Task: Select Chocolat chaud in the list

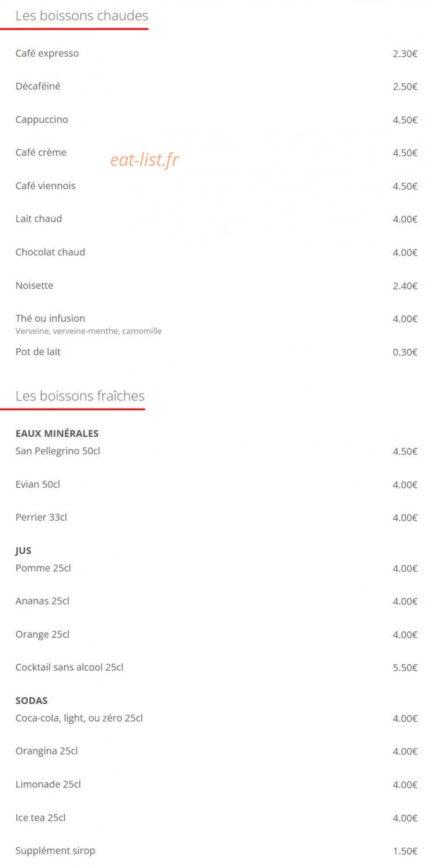Action: coord(50,252)
